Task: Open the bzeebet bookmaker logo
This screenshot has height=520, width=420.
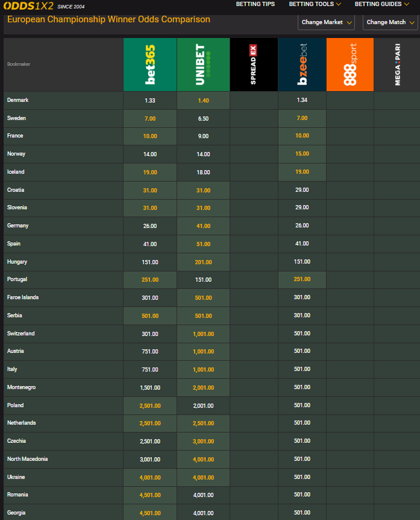Action: [x=302, y=65]
